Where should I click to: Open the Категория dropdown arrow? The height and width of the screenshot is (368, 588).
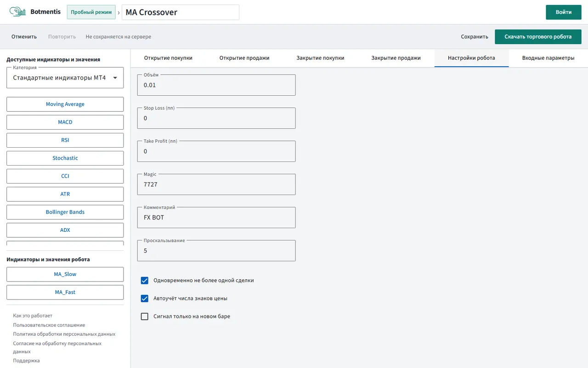click(x=115, y=78)
